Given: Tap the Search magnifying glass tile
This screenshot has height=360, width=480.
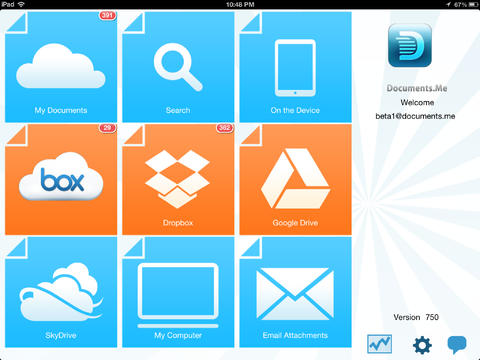Looking at the screenshot, I should (x=178, y=67).
